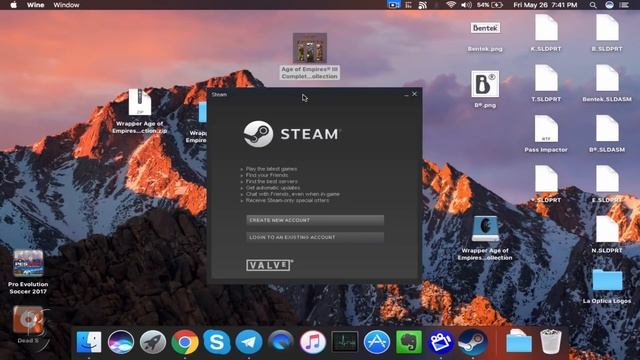Open the Edge-like blue swirl app in dock
Screen dimensions: 640x360
281,342
